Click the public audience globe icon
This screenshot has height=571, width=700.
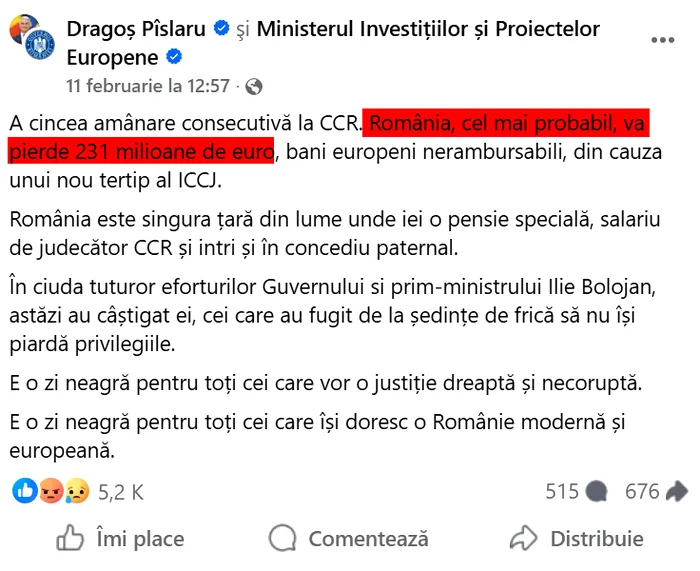(x=254, y=86)
